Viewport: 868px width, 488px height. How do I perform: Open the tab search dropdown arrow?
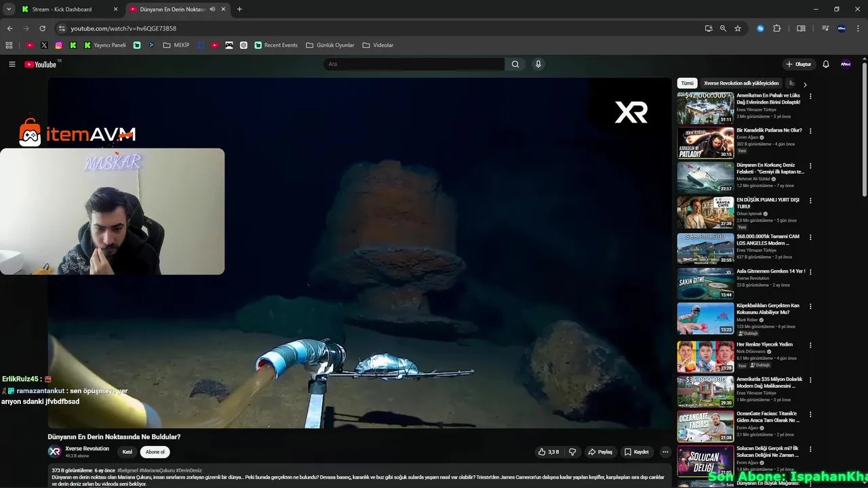tap(9, 9)
